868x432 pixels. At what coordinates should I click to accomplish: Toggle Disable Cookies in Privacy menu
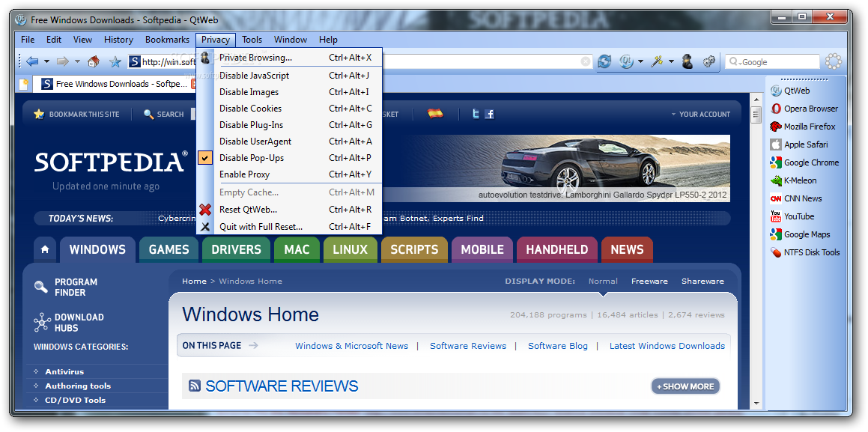pyautogui.click(x=290, y=109)
